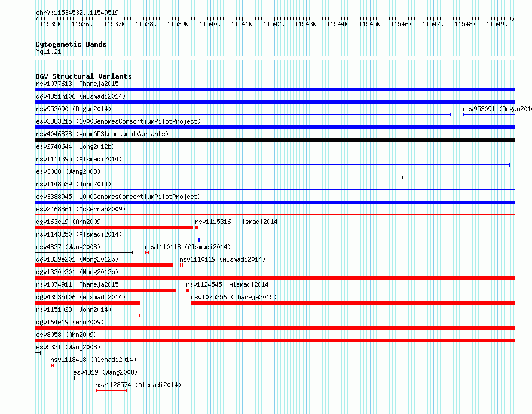The height and width of the screenshot is (414, 532).
Task: Select the esv3060 (Wang2008) variant label
Action: click(x=68, y=171)
